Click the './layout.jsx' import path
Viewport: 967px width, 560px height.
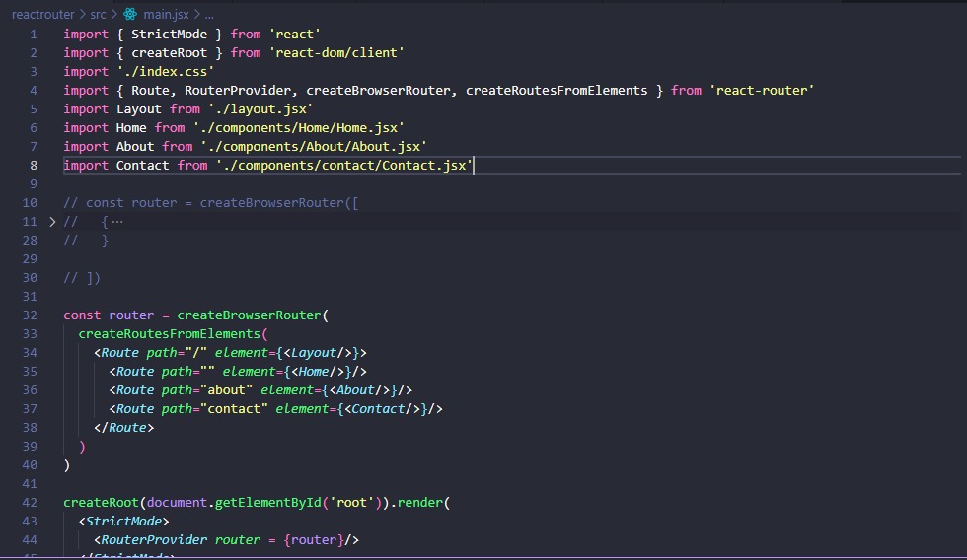(x=260, y=109)
